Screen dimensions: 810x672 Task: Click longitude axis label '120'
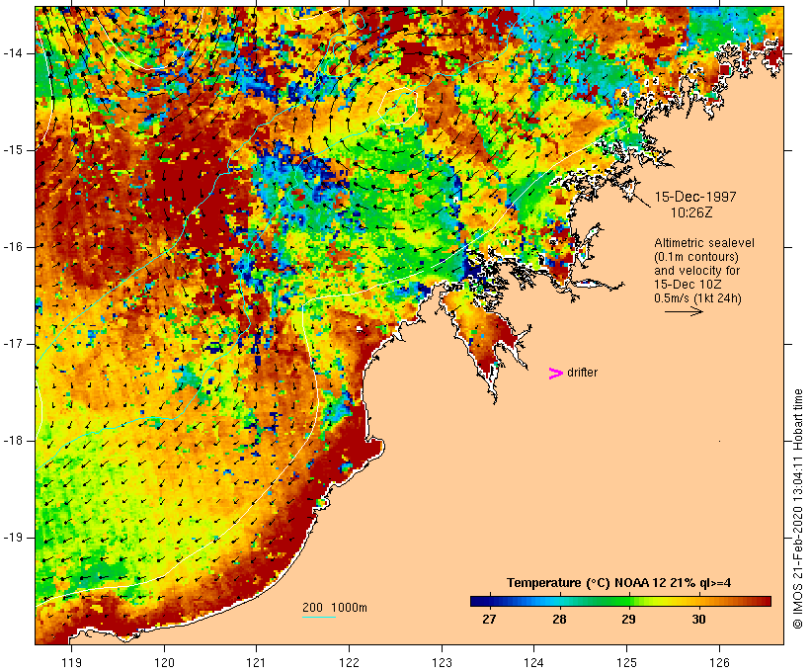(x=164, y=662)
